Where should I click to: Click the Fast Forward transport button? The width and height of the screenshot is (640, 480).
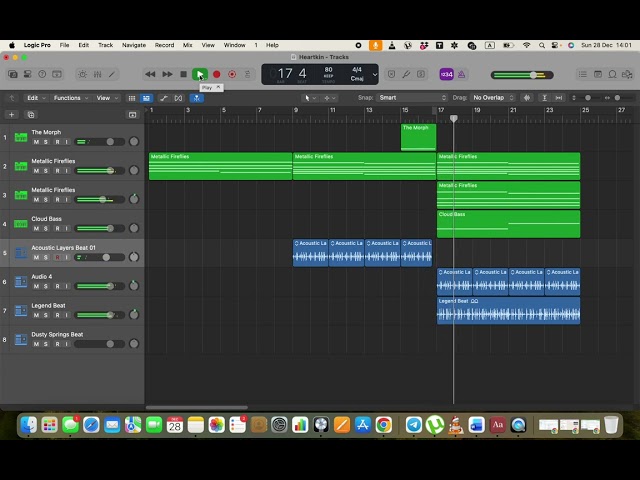[167, 74]
